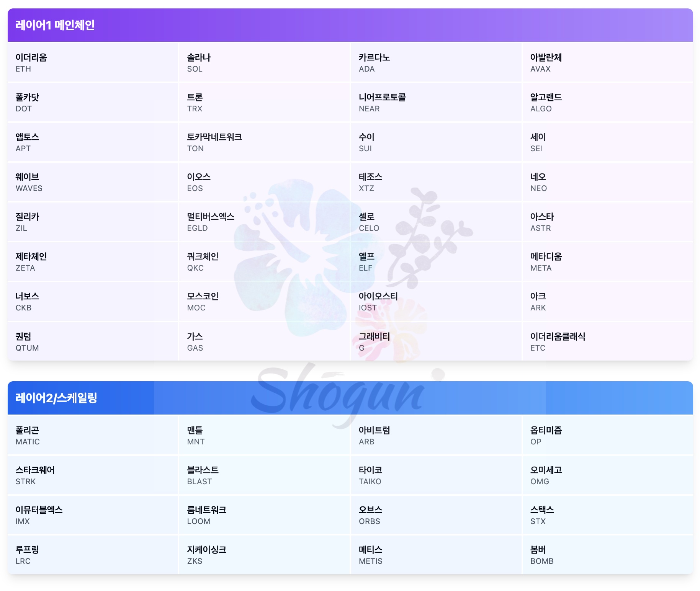Image resolution: width=700 pixels, height=591 pixels.
Task: Select the 모스코인 MOC item
Action: (x=264, y=301)
